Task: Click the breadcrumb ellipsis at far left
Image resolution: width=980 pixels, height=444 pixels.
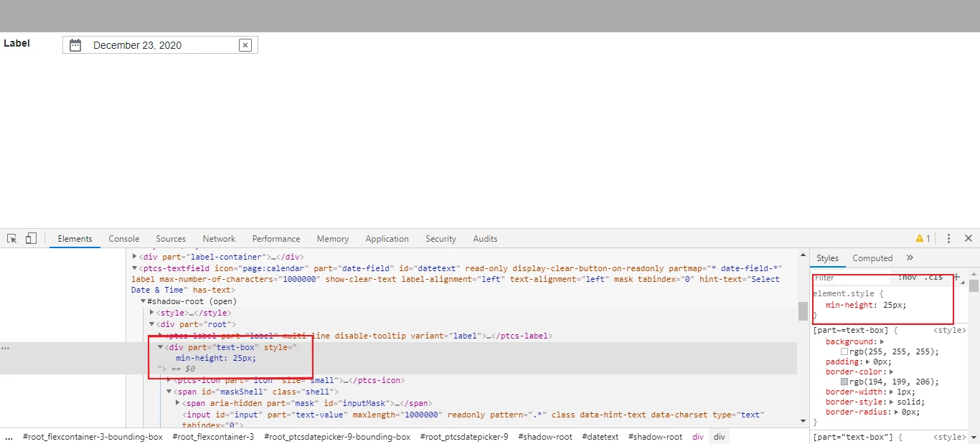Action: [x=9, y=437]
